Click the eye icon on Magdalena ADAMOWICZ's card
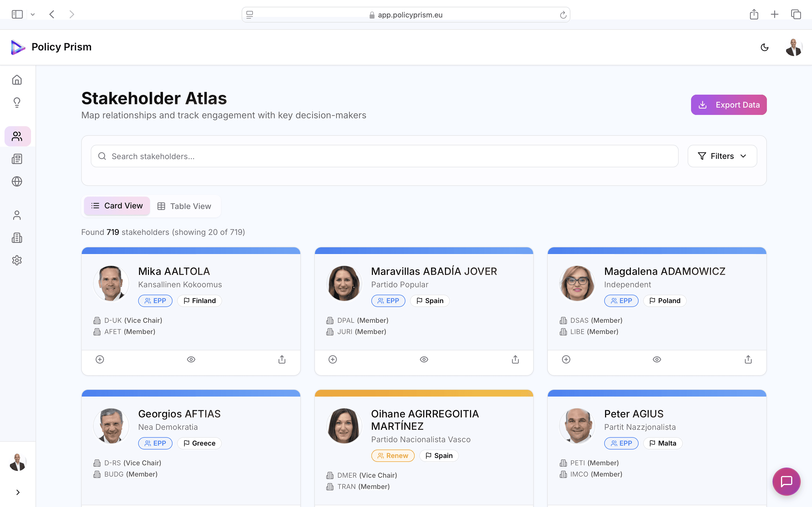 [x=657, y=359]
